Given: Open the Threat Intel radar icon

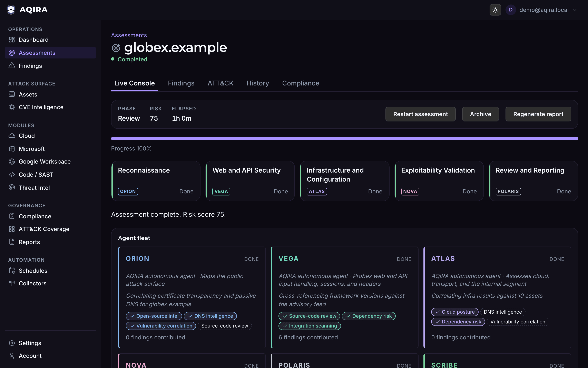Looking at the screenshot, I should click(12, 187).
